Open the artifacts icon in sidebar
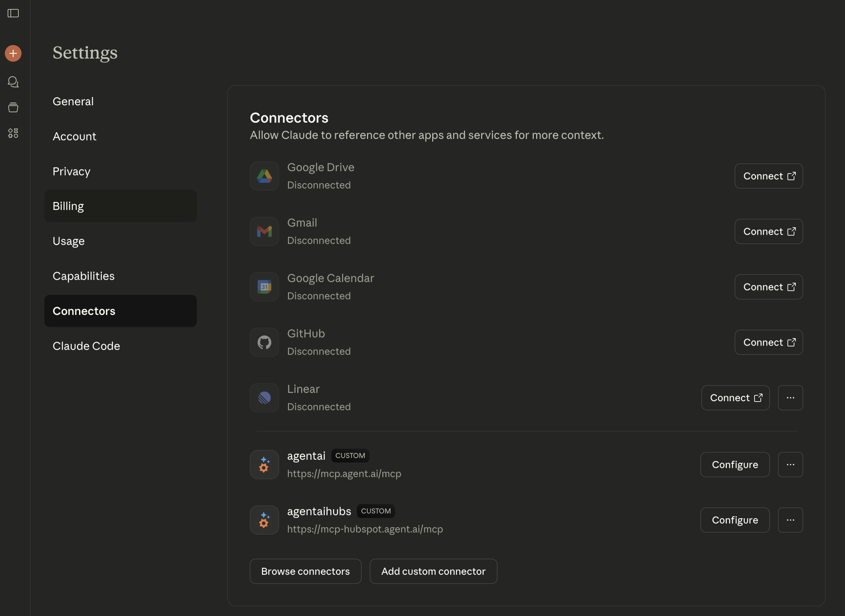 click(13, 133)
